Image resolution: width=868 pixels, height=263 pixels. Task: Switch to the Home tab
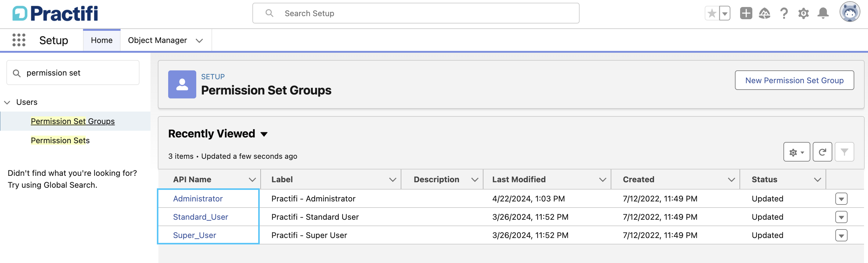pyautogui.click(x=102, y=40)
